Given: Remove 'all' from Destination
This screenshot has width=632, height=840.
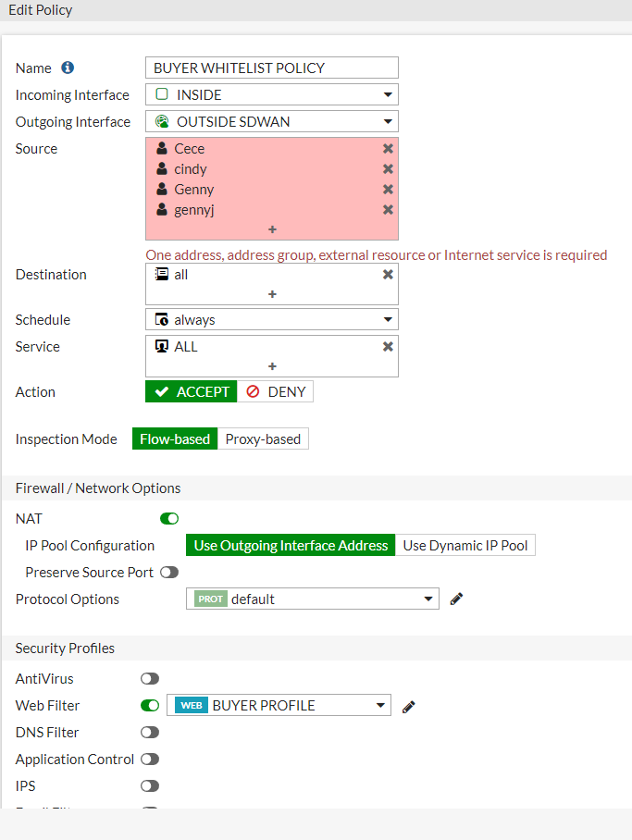Looking at the screenshot, I should pyautogui.click(x=388, y=275).
